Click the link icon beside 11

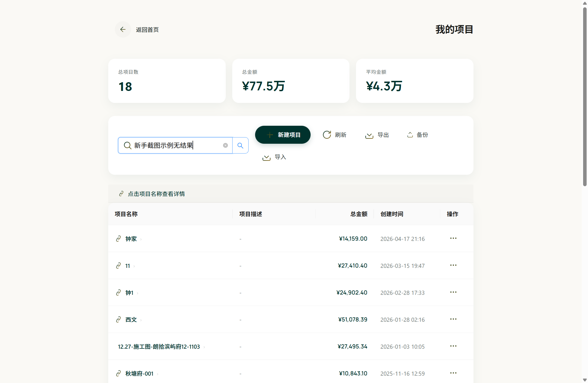[x=118, y=266]
